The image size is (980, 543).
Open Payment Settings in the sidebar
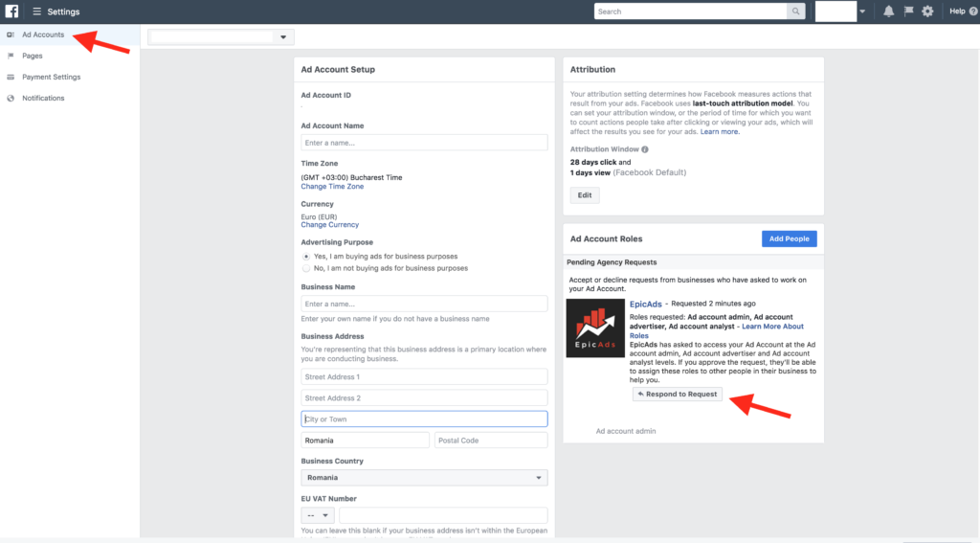(51, 77)
